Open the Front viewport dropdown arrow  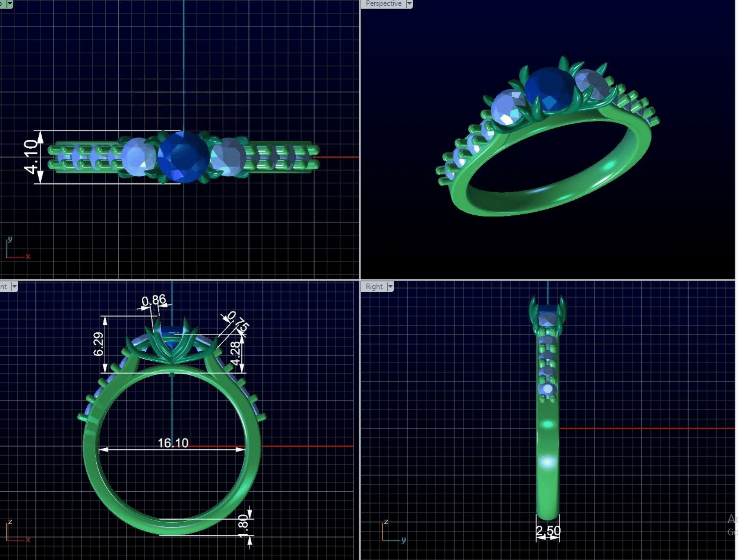pos(14,286)
